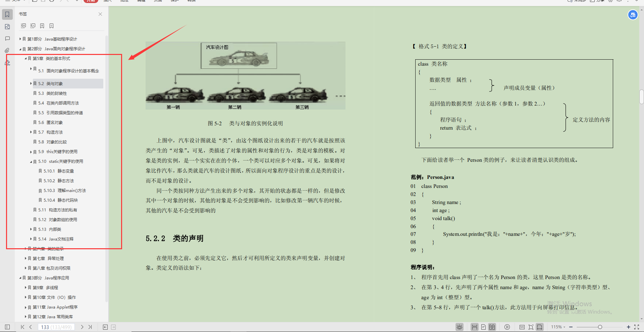644x332 pixels.
Task: Collapse the 第5章 类的基本形式 node
Action: coord(25,58)
